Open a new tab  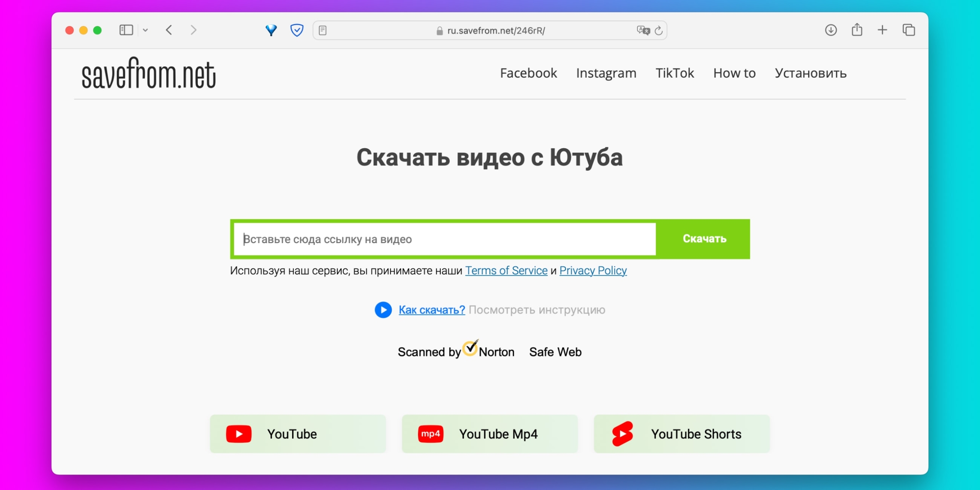coord(882,30)
